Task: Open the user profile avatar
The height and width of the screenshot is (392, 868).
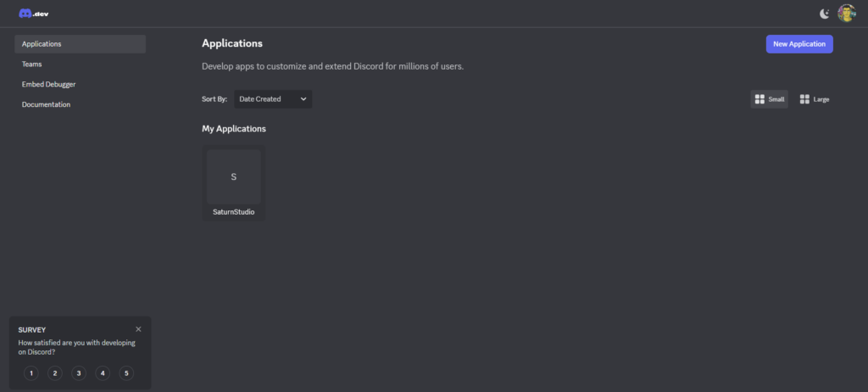Action: (846, 13)
